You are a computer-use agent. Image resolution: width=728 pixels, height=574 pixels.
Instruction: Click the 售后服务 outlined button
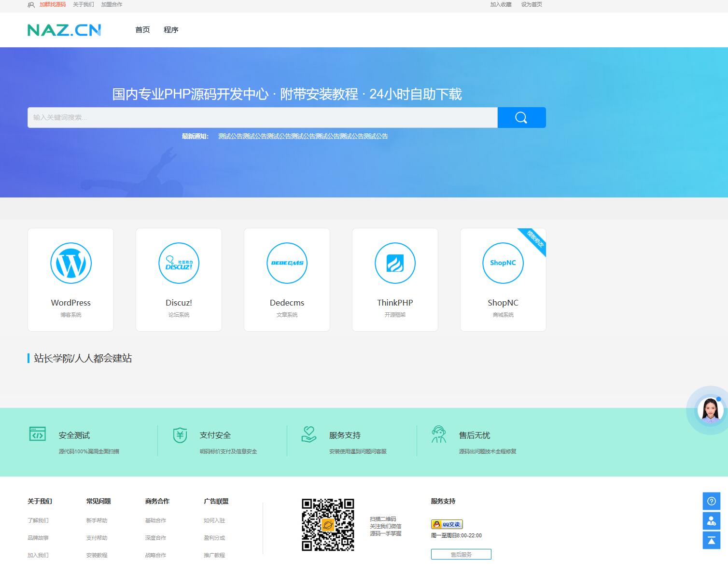(x=461, y=554)
